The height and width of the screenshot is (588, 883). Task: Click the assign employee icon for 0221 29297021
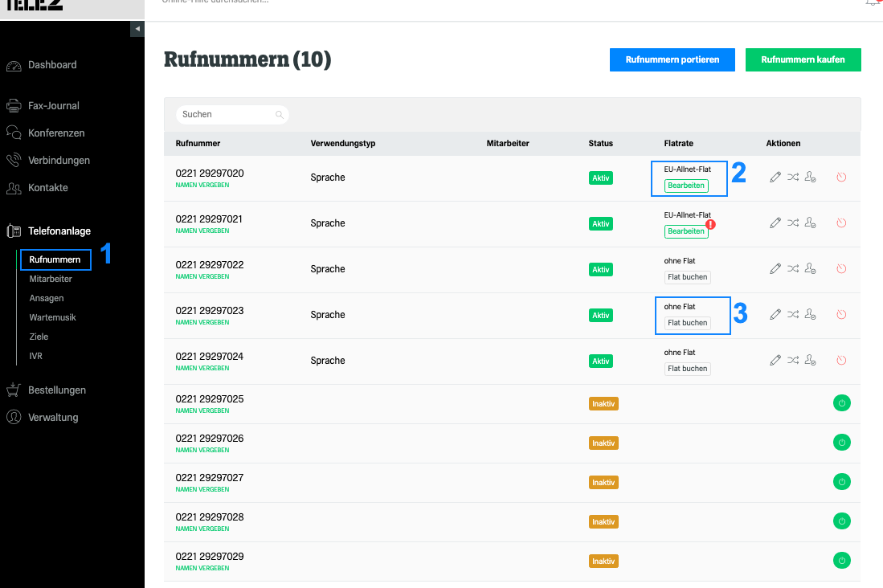[811, 223]
